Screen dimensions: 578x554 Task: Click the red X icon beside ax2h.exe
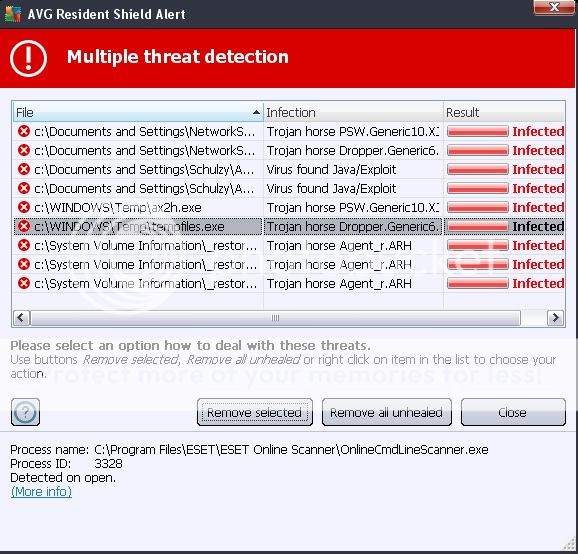coord(24,207)
